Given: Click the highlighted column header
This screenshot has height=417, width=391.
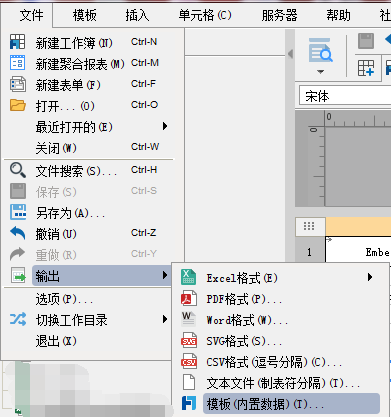Looking at the screenshot, I should [358, 226].
